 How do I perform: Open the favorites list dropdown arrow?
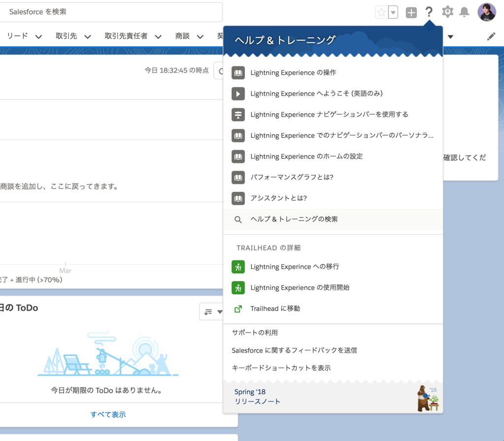coord(393,12)
